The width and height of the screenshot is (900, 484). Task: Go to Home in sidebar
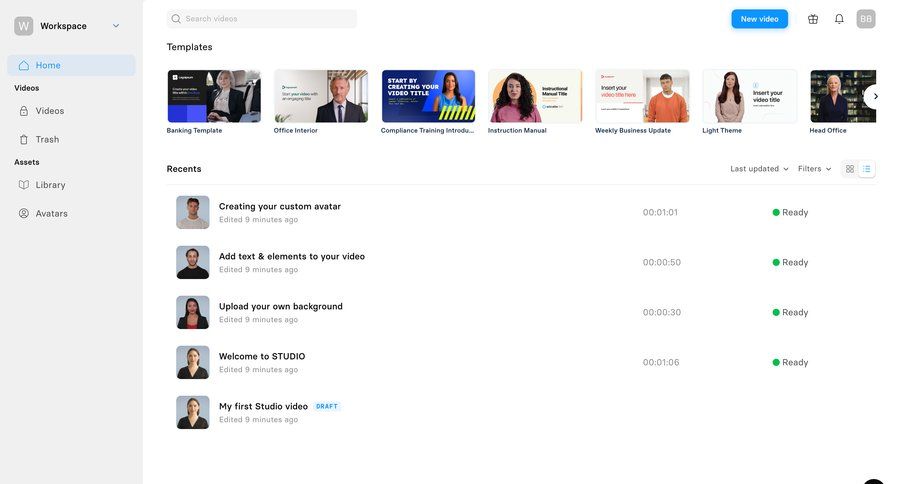tap(48, 66)
